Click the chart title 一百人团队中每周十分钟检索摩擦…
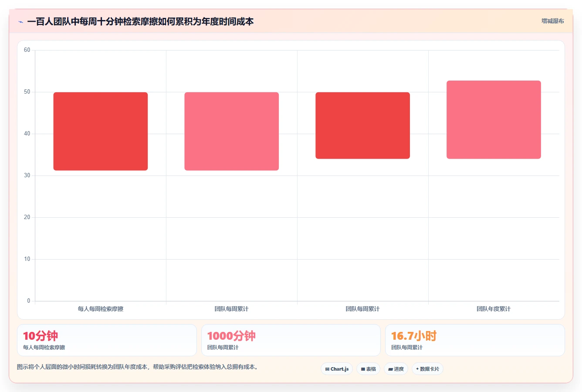 [x=140, y=21]
